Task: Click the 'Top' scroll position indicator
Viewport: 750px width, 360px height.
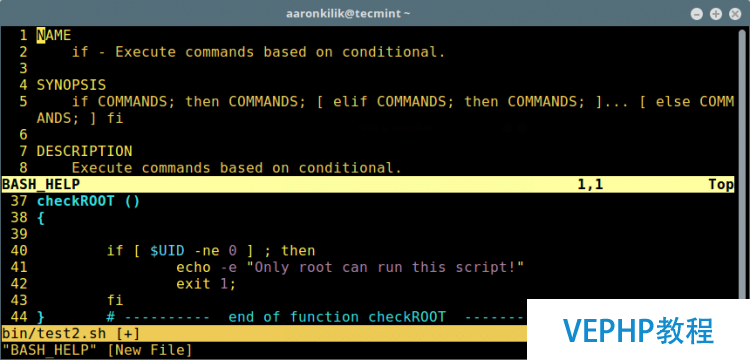Action: [x=721, y=185]
